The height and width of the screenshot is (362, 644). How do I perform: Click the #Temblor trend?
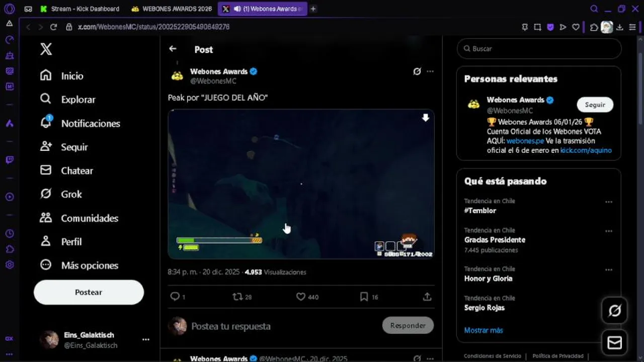[x=480, y=211]
